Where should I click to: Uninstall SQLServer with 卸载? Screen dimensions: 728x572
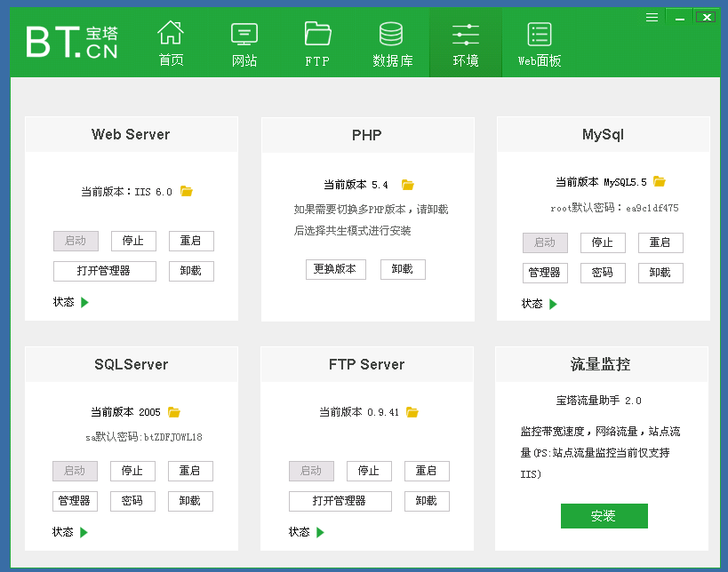pyautogui.click(x=190, y=501)
